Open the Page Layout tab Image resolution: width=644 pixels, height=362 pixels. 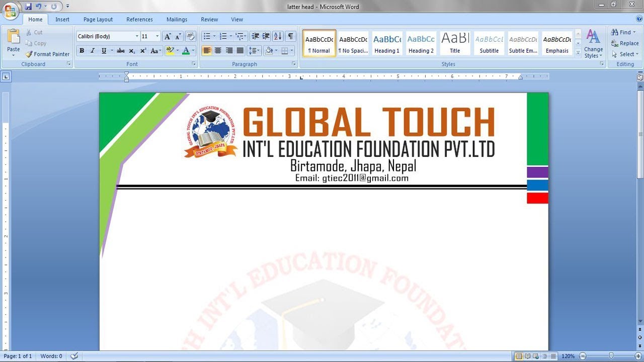pos(98,20)
